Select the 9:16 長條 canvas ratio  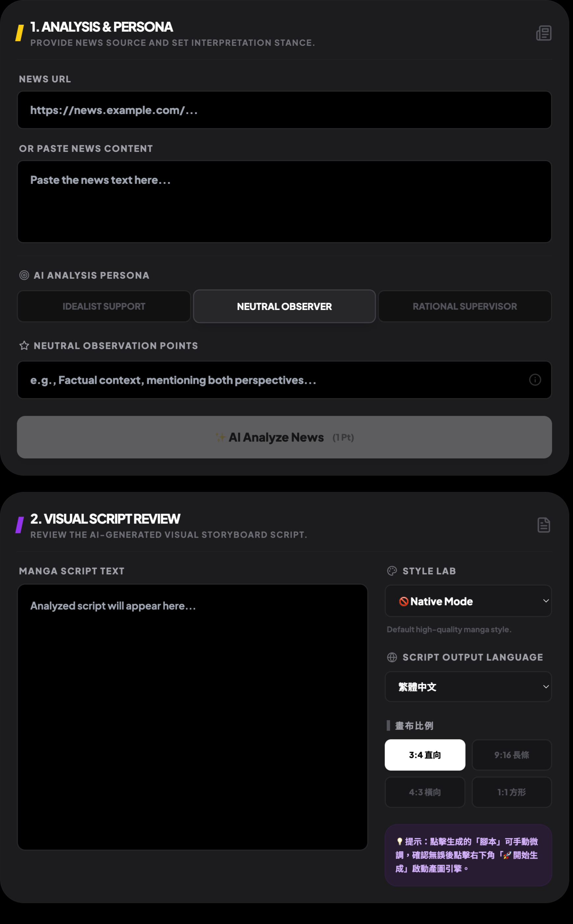[x=511, y=755]
